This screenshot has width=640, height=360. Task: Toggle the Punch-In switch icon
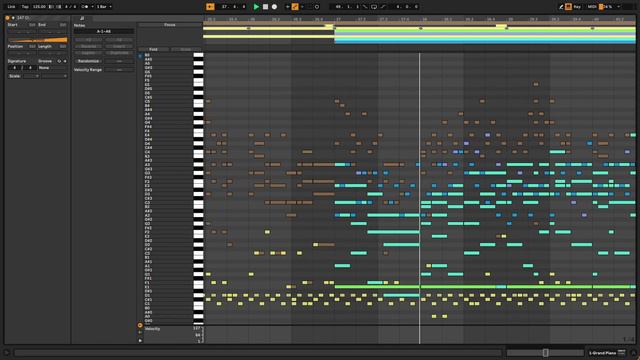365,7
